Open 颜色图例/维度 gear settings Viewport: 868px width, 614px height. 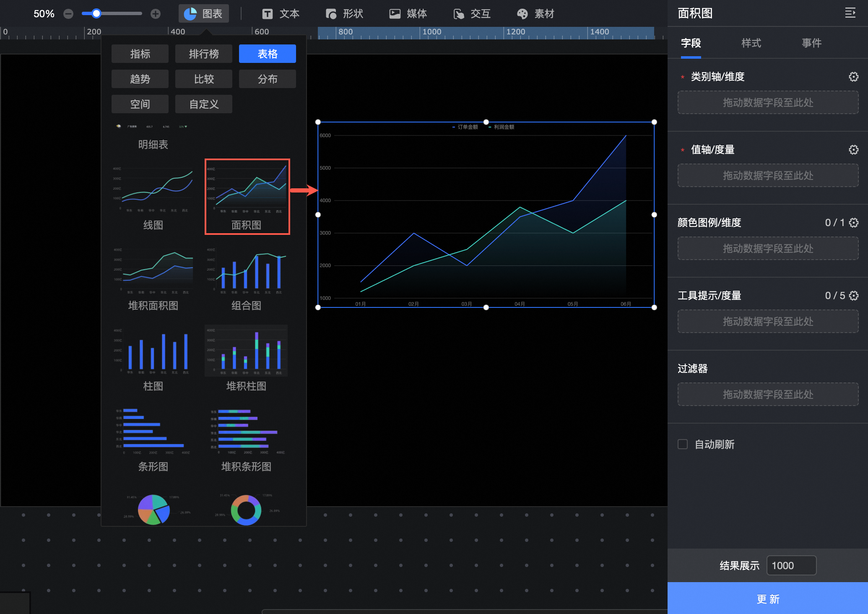[x=853, y=223]
